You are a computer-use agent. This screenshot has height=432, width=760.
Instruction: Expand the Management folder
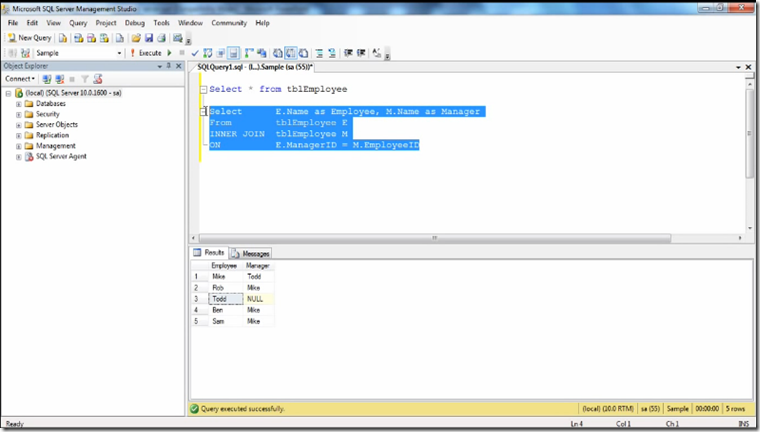(18, 146)
